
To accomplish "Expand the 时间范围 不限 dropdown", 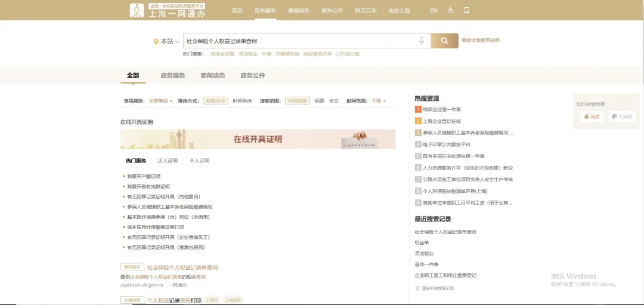I will coord(379,101).
